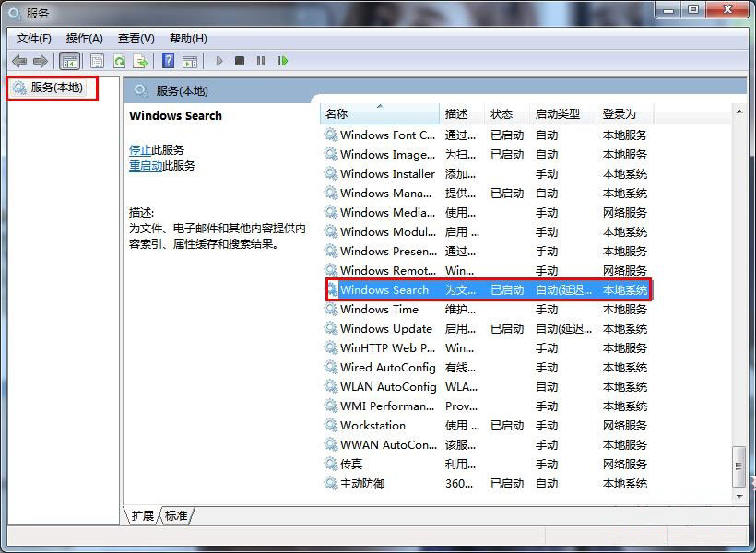The height and width of the screenshot is (553, 756).
Task: Minimize the 服务 window
Action: pyautogui.click(x=668, y=9)
